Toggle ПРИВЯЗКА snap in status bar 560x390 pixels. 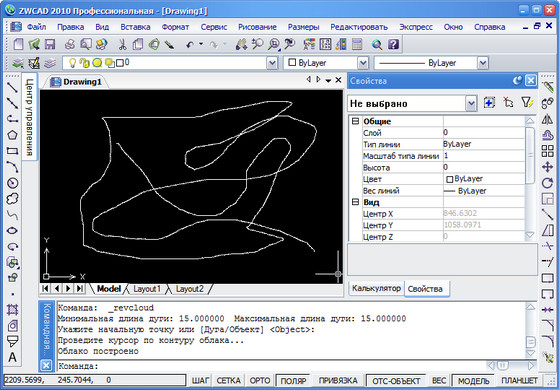(x=338, y=381)
